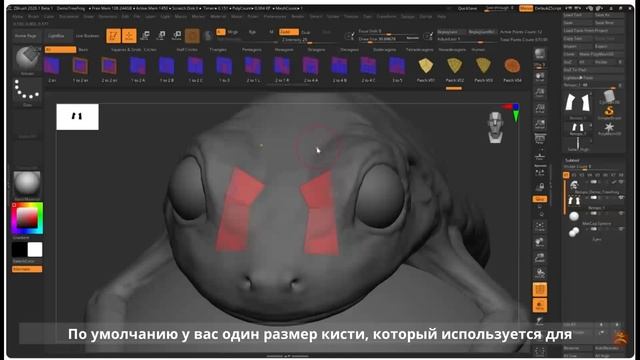Viewport: 640px width, 360px height.
Task: Select the PolyMesh3D star tool
Action: coord(609,129)
